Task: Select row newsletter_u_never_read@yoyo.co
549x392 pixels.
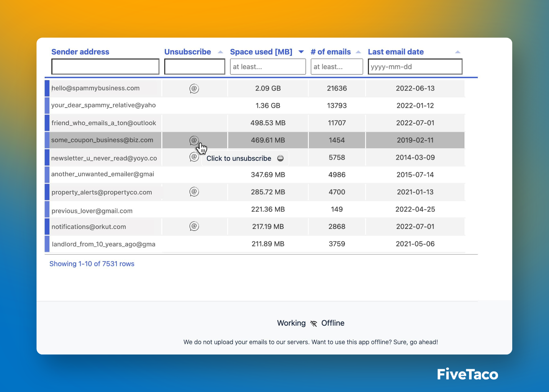Action: coord(255,158)
